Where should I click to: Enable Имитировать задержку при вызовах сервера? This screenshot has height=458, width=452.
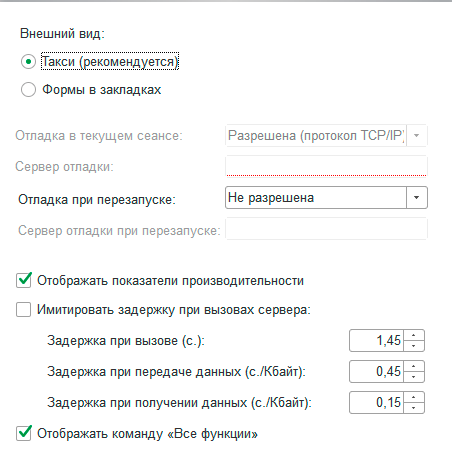point(24,310)
